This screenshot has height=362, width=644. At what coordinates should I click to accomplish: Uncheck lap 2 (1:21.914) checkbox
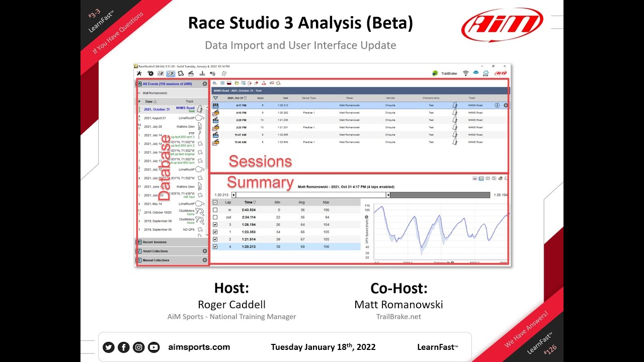point(215,239)
